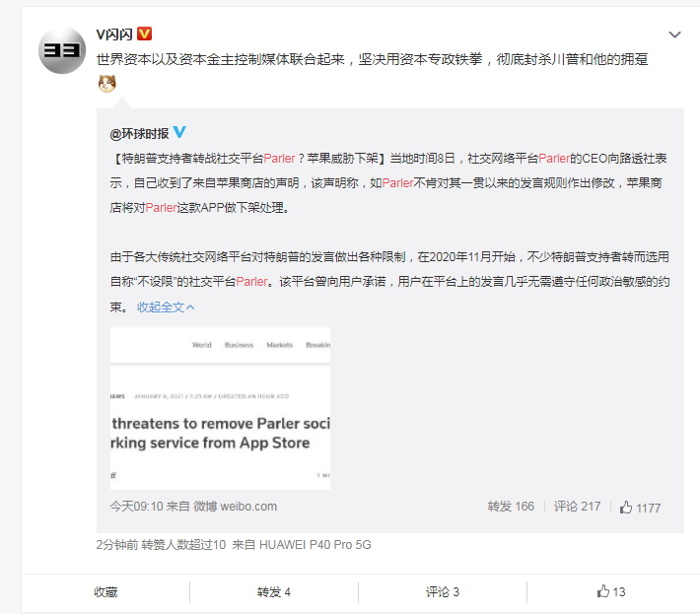The image size is (700, 614).
Task: Click original post 转发 166
Action: [x=511, y=507]
